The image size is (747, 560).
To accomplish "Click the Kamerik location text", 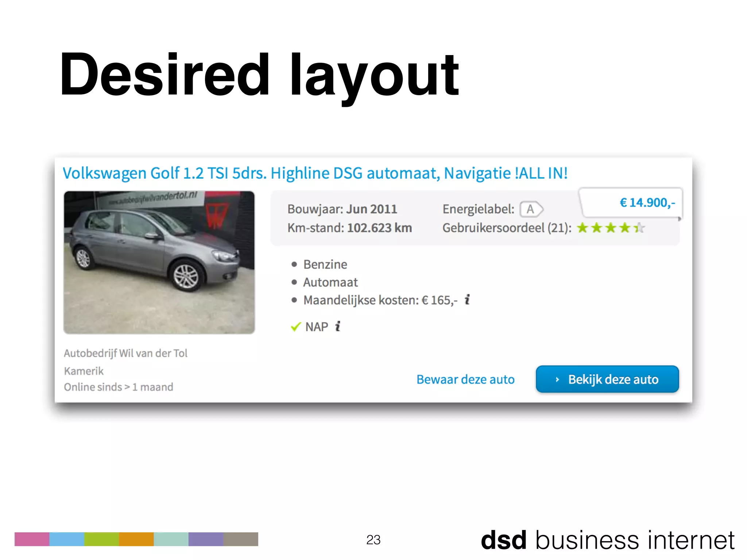I will tap(84, 371).
